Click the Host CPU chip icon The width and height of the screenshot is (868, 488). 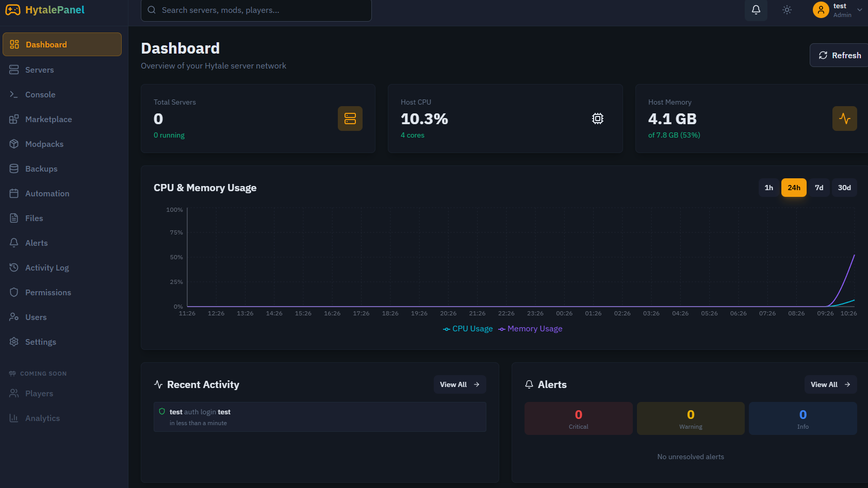[597, 119]
